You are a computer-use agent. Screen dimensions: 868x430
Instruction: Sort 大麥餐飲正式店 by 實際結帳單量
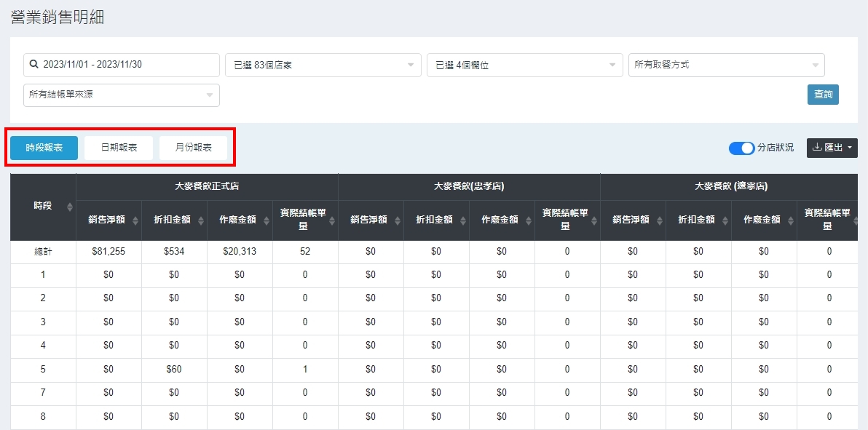point(332,220)
